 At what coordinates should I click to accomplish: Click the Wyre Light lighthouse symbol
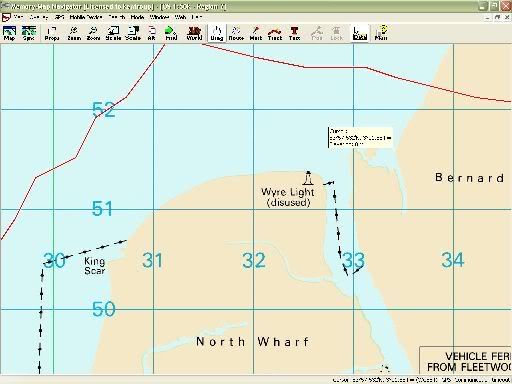pyautogui.click(x=308, y=178)
